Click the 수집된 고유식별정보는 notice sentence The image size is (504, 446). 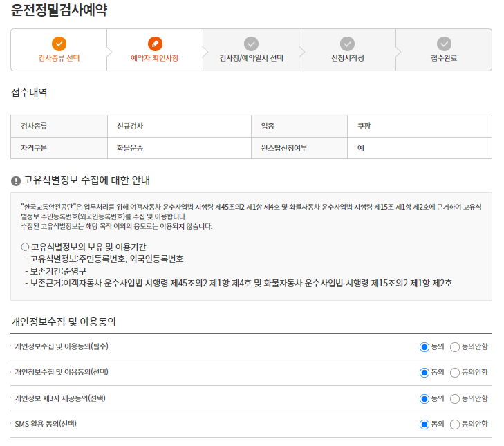coord(117,226)
